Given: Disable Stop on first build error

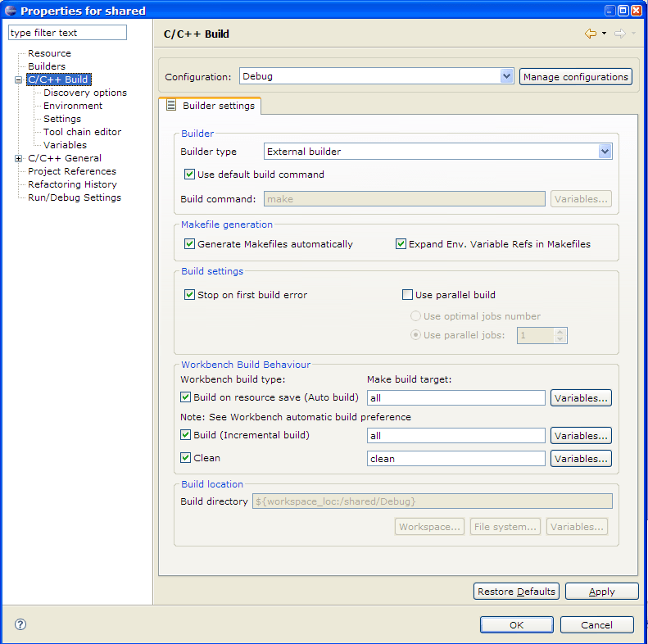Looking at the screenshot, I should coord(189,295).
